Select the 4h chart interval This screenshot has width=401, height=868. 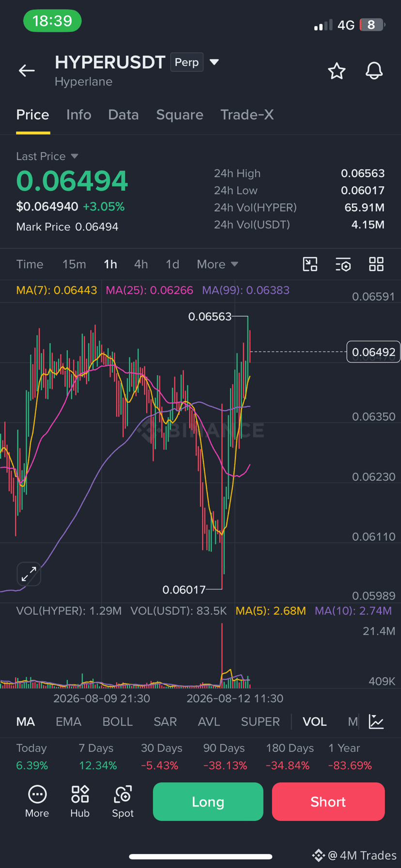(x=141, y=264)
